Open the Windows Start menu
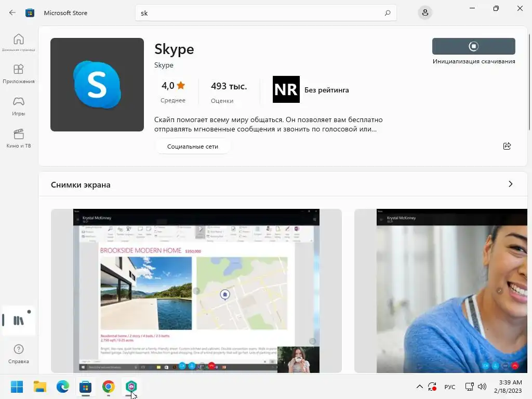Viewport: 532px width, 399px height. point(17,387)
